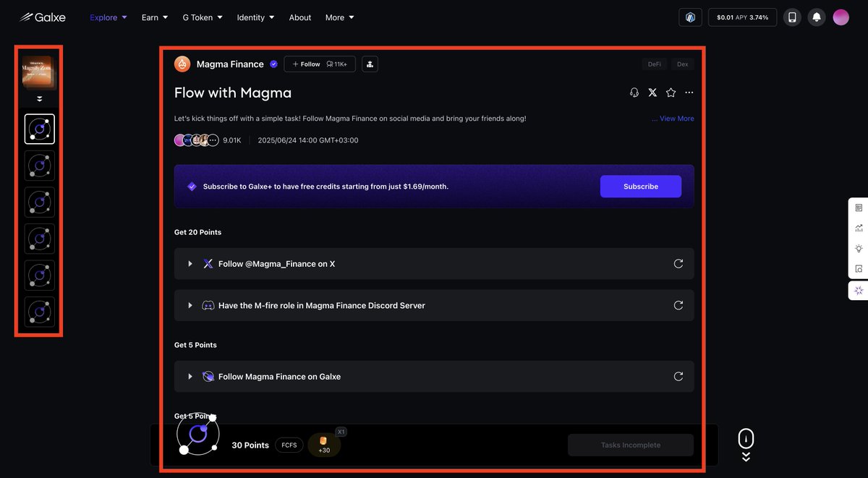Share the quest on X
This screenshot has height=478, width=868.
pyautogui.click(x=652, y=93)
